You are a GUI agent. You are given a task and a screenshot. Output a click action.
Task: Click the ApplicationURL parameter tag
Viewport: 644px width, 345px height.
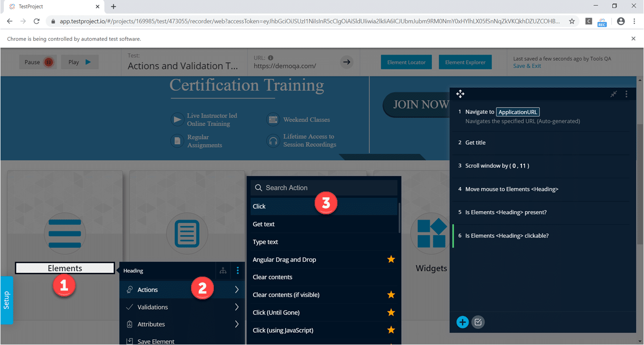518,112
